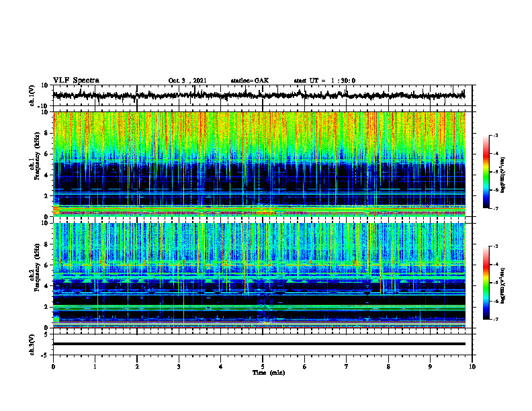Click the "8" tick on ch.2 frequency axis
This screenshot has width=532, height=411.
(x=47, y=244)
